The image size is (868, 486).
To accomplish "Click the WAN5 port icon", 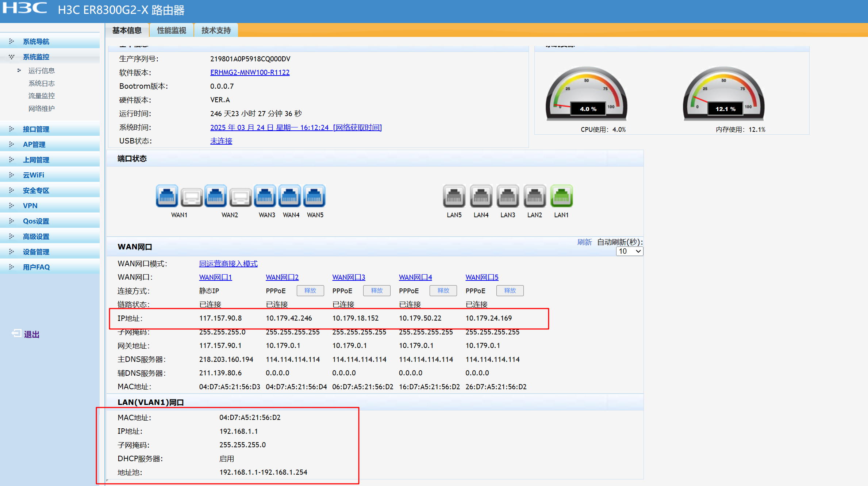I will pyautogui.click(x=314, y=196).
